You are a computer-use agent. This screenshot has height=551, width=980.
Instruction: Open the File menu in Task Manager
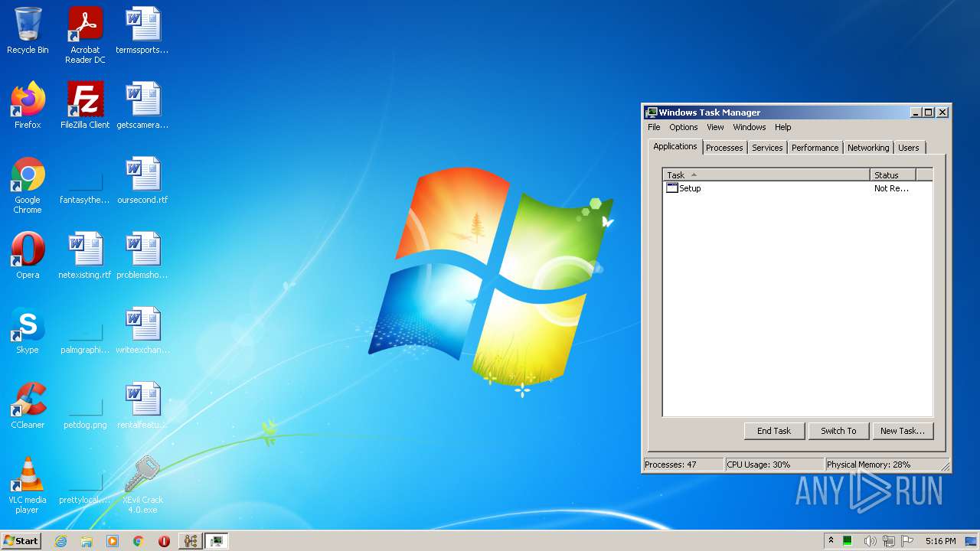pyautogui.click(x=654, y=127)
